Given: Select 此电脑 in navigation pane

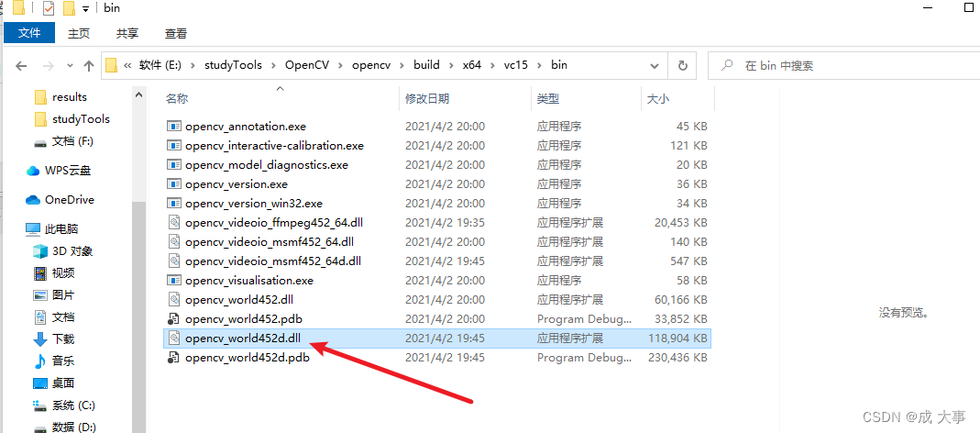Looking at the screenshot, I should [51, 229].
